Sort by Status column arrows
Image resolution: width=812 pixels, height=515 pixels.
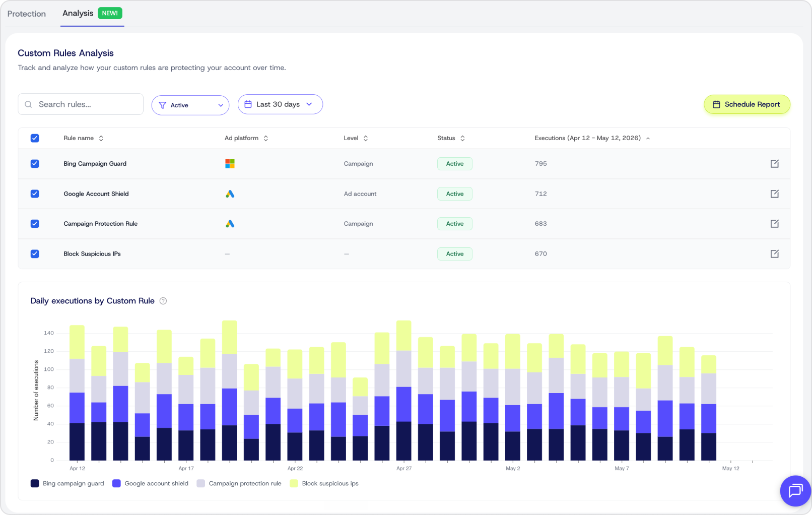[x=462, y=138]
